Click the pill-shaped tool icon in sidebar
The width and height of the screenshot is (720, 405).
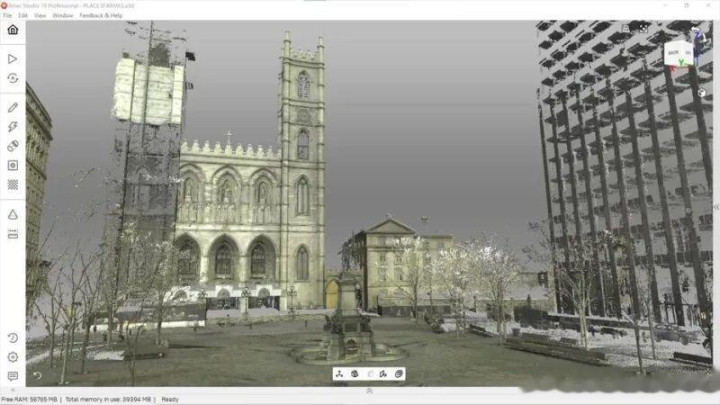[x=12, y=146]
